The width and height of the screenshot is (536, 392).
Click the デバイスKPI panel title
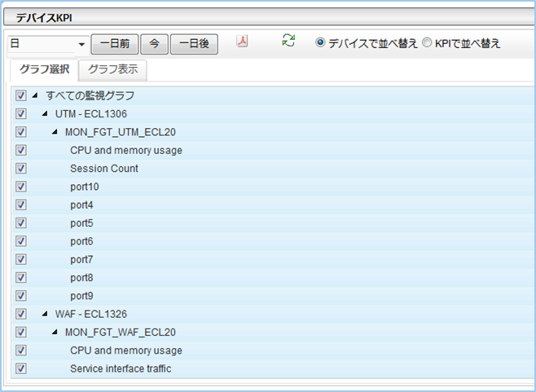[44, 18]
